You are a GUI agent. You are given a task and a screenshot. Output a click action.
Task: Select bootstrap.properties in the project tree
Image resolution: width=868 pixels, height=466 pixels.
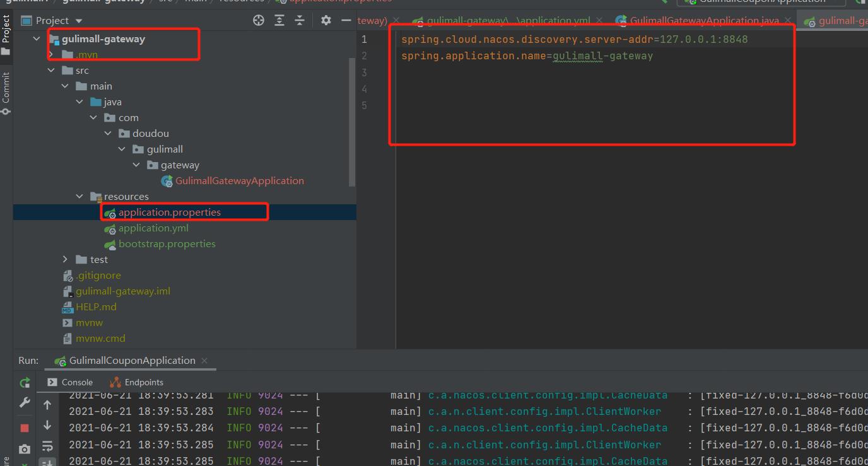[x=167, y=244]
